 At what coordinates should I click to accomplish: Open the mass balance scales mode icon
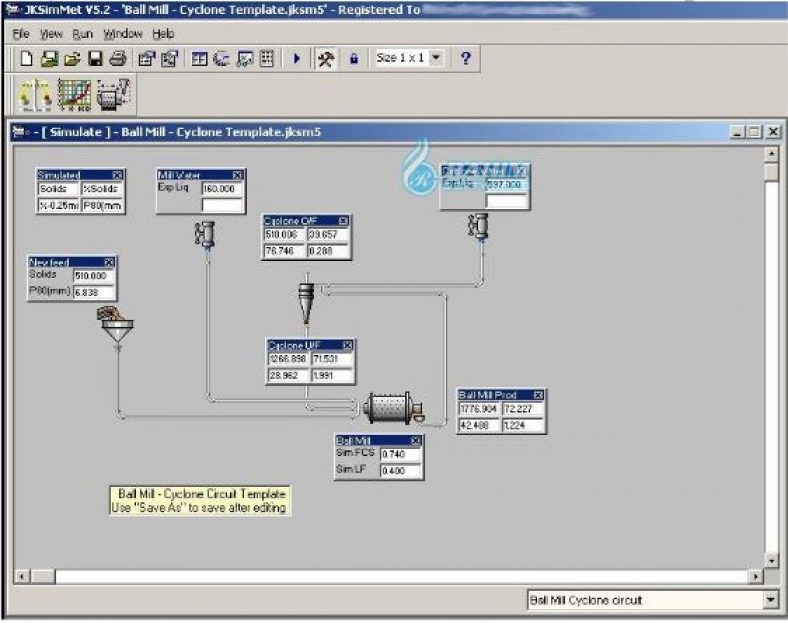[35, 95]
